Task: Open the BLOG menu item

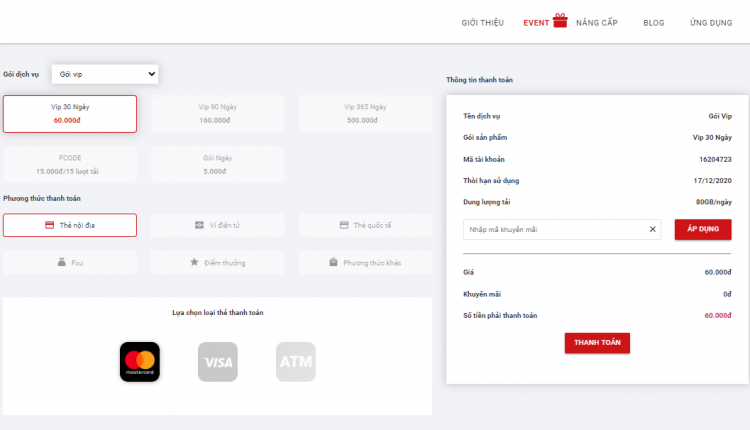Action: pos(653,23)
